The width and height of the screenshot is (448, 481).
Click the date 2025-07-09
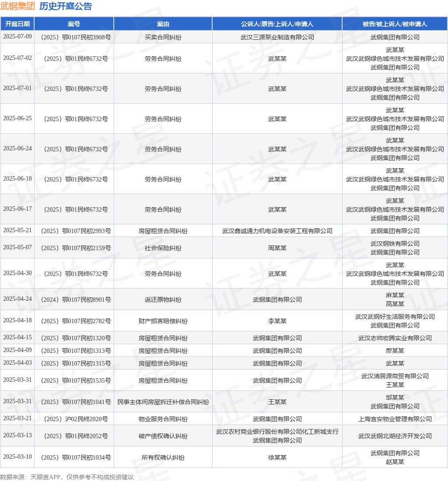tap(17, 36)
